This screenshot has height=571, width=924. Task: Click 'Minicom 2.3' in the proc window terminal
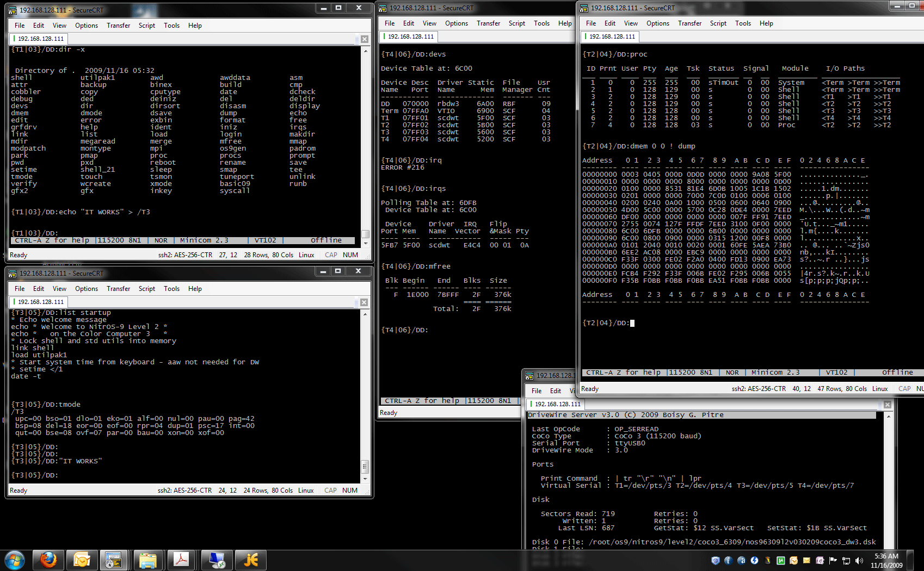pos(775,373)
